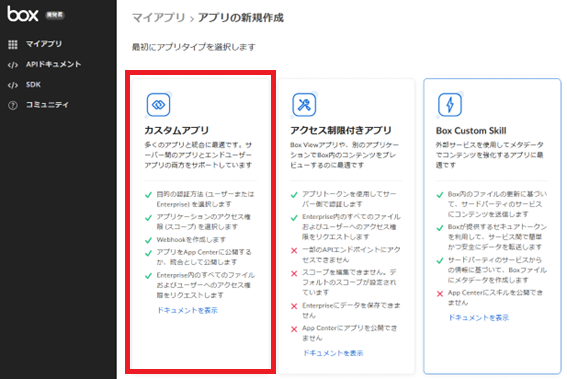Click the カスタムアプリ card icon

coord(158,105)
